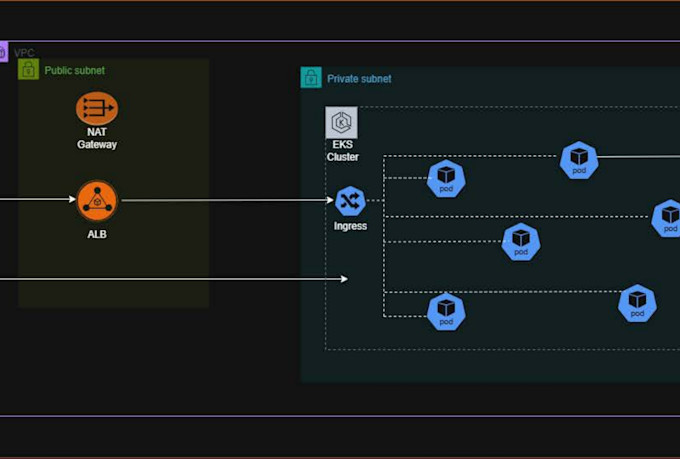This screenshot has width=680, height=459.
Task: Click the 'VPC' label text
Action: tap(24, 53)
